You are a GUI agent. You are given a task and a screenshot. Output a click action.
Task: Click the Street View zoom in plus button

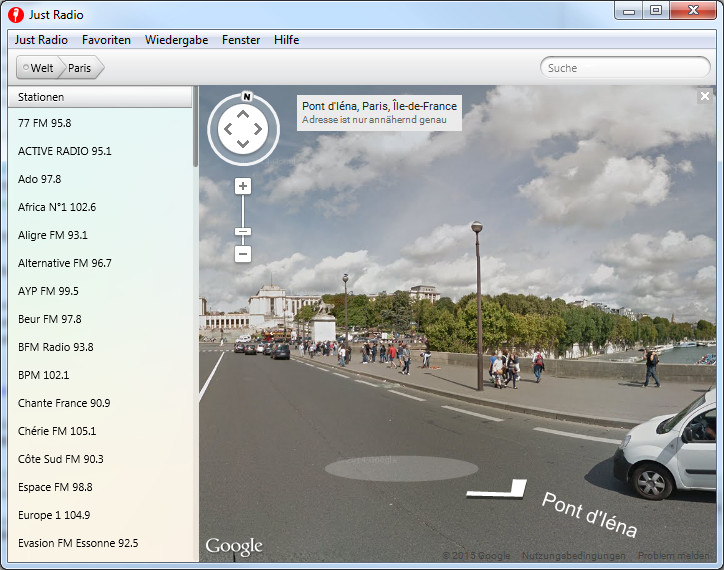point(242,186)
